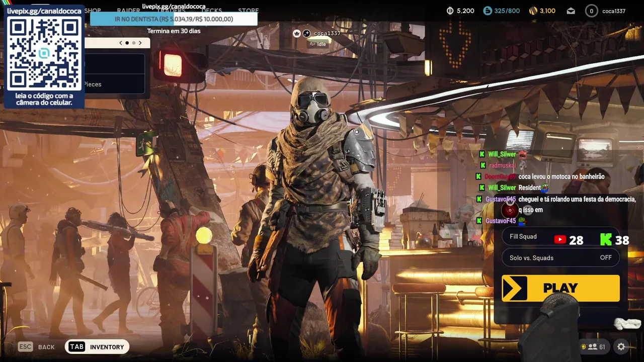Image resolution: width=644 pixels, height=362 pixels.
Task: Switch to the RAIDER tab
Action: (x=128, y=11)
